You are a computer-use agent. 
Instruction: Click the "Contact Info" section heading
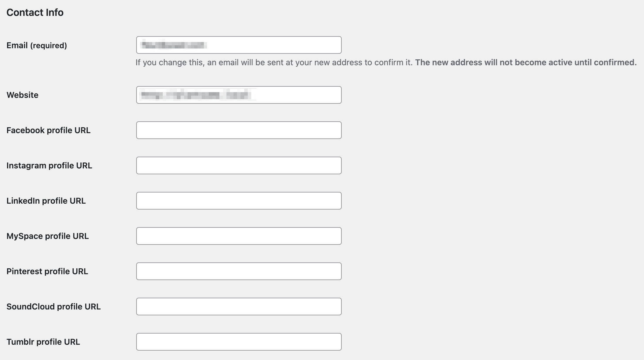point(35,13)
